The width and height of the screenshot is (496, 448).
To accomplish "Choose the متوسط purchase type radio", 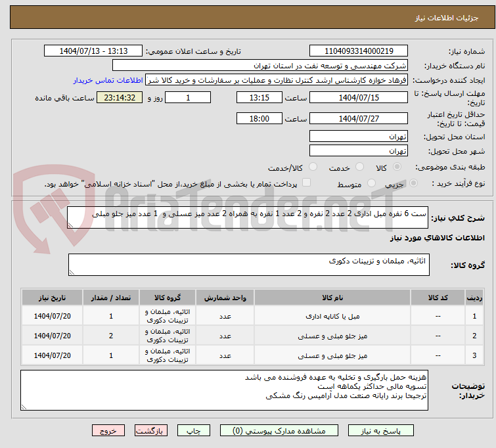I will 373,184.
